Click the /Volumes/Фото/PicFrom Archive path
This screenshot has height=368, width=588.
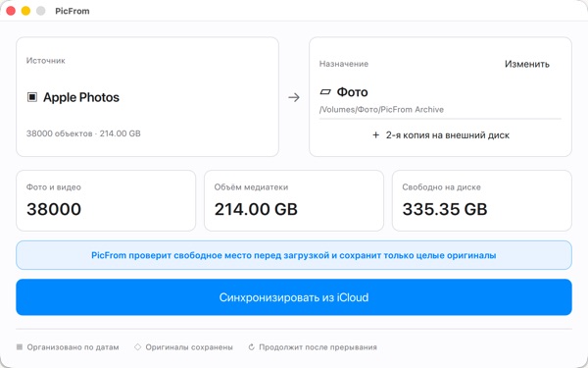point(381,110)
